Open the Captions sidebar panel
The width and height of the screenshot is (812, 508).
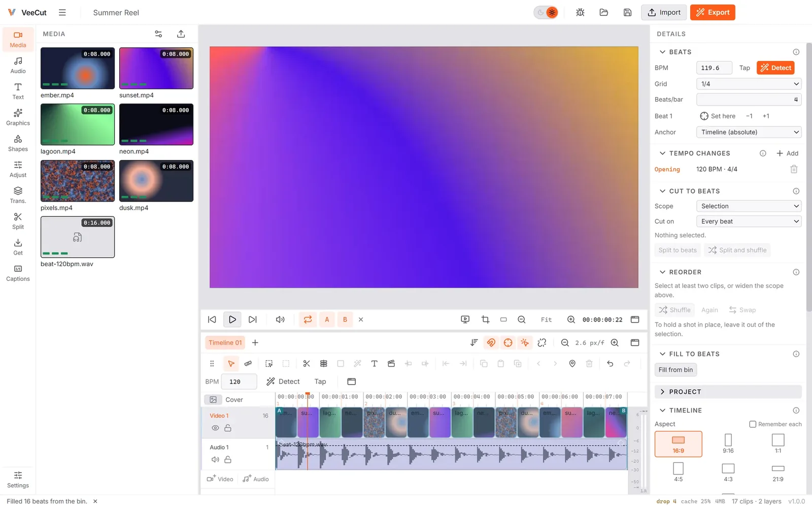click(18, 273)
